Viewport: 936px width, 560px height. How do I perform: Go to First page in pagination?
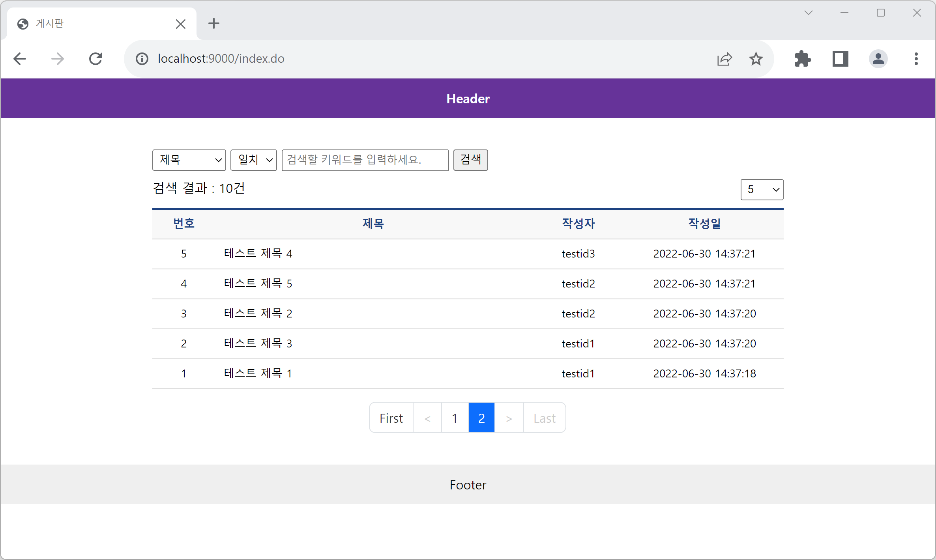(391, 418)
